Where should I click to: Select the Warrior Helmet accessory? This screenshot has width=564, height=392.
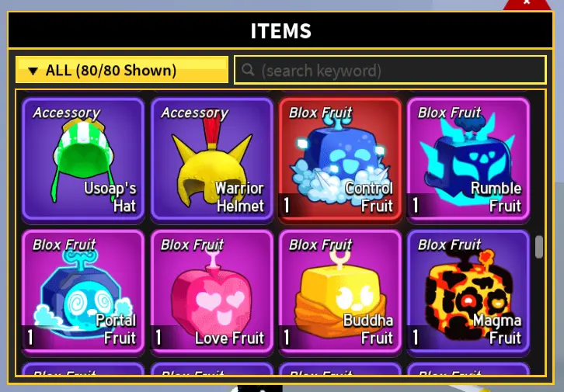[211, 160]
